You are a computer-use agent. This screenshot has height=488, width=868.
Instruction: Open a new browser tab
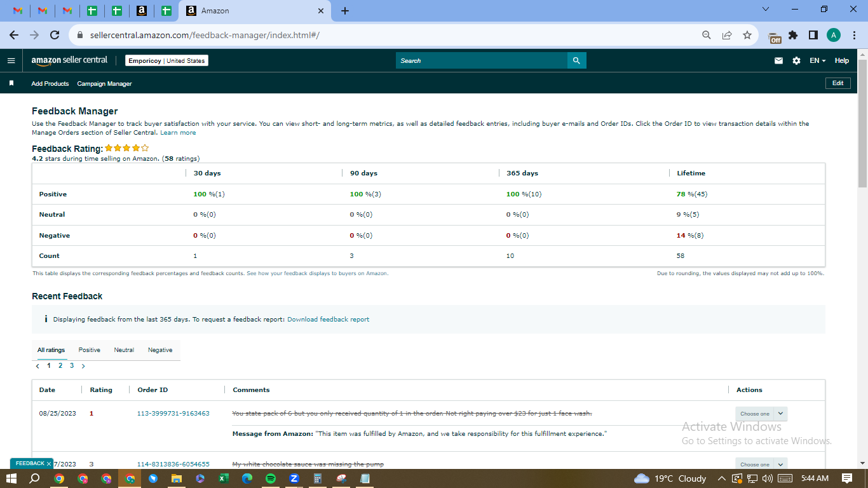(x=345, y=11)
